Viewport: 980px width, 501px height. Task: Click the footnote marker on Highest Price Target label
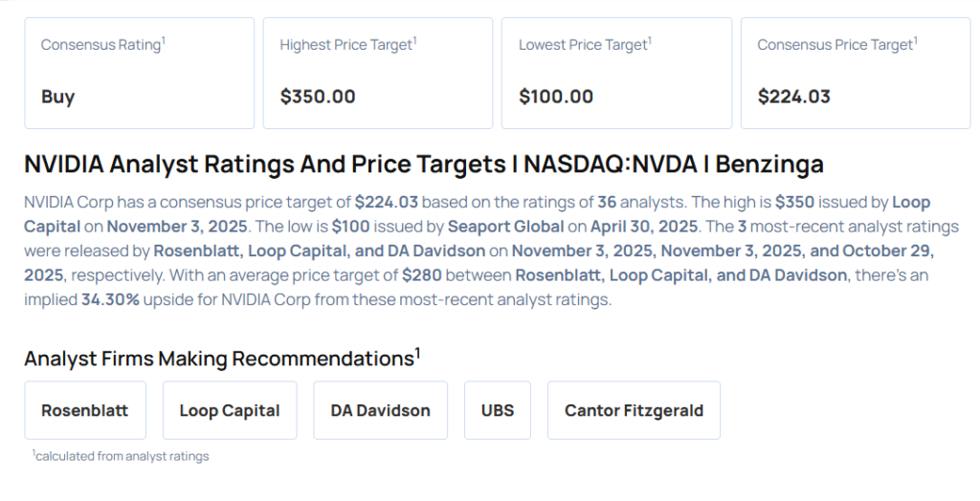coord(414,40)
